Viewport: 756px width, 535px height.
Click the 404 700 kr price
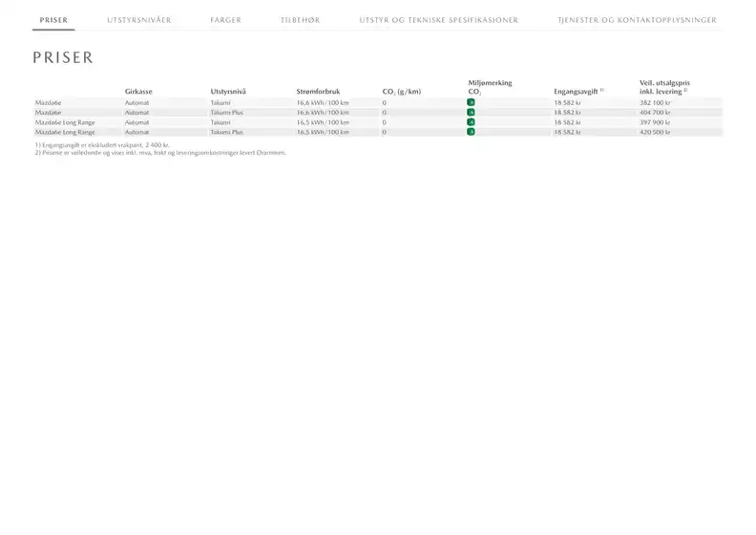click(x=655, y=113)
